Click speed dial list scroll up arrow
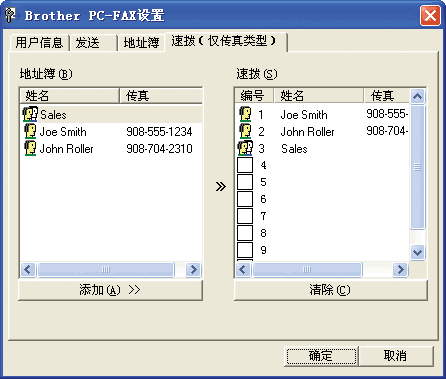This screenshot has height=379, width=446. (417, 97)
